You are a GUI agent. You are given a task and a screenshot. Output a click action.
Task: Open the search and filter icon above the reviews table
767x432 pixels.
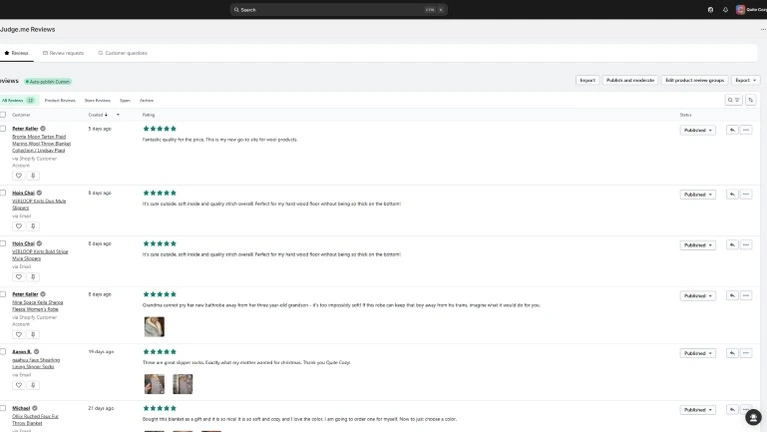point(733,100)
